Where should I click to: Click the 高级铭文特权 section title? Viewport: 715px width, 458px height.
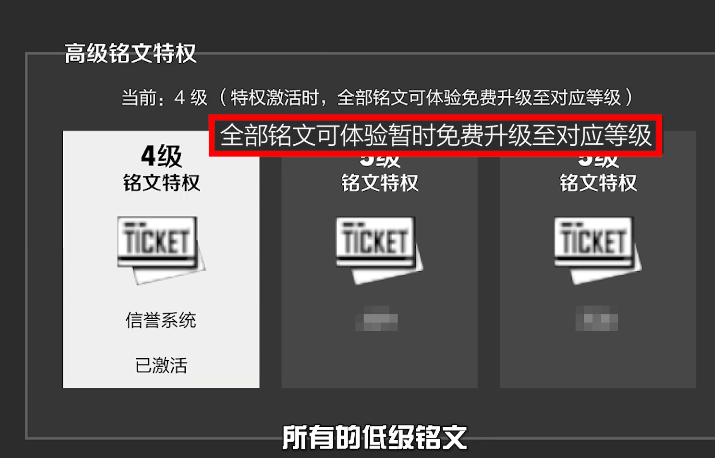[x=130, y=53]
